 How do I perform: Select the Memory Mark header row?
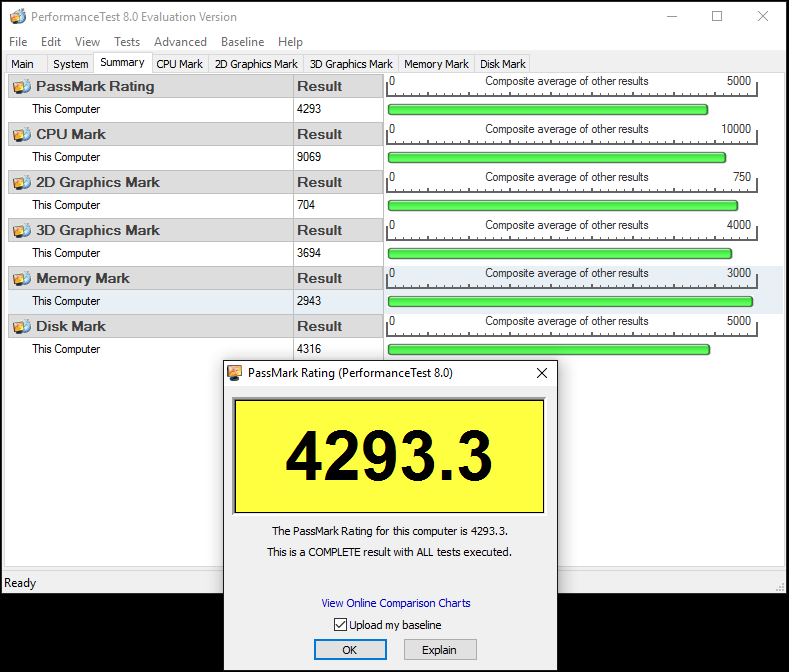coord(196,278)
